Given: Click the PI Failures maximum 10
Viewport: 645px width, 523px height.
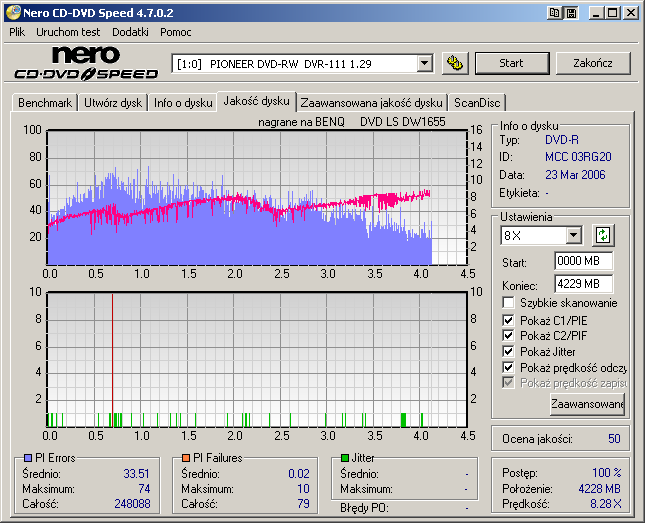Looking at the screenshot, I should 303,489.
